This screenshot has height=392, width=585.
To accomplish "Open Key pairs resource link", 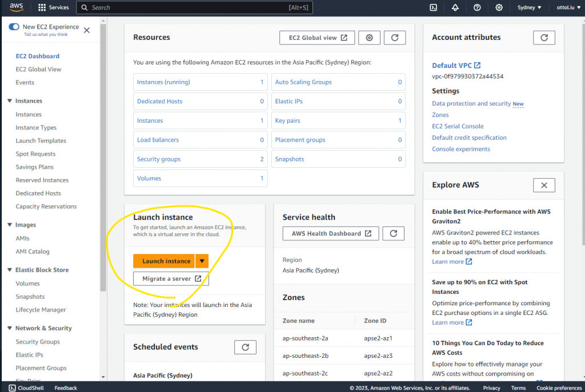I will pos(288,121).
